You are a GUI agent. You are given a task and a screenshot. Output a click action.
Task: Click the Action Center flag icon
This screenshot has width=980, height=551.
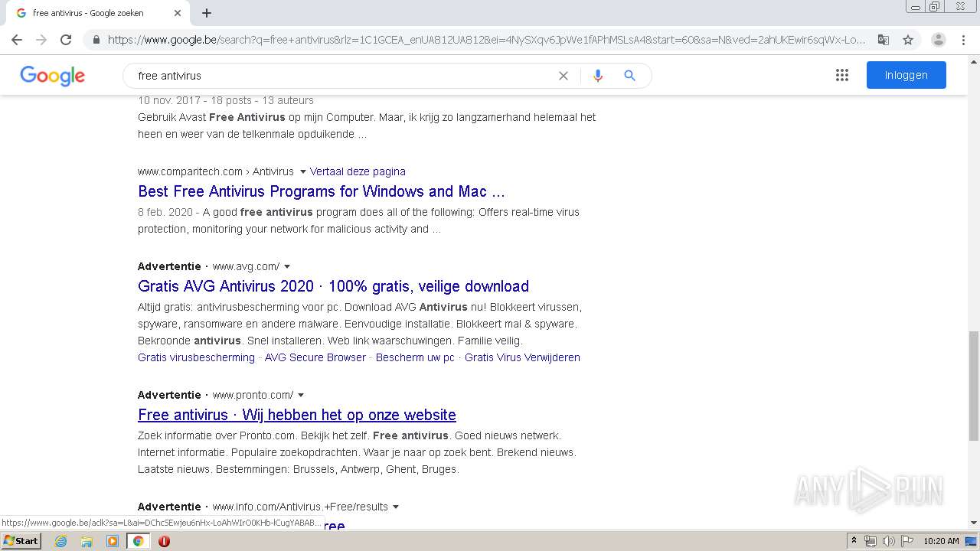coord(906,541)
